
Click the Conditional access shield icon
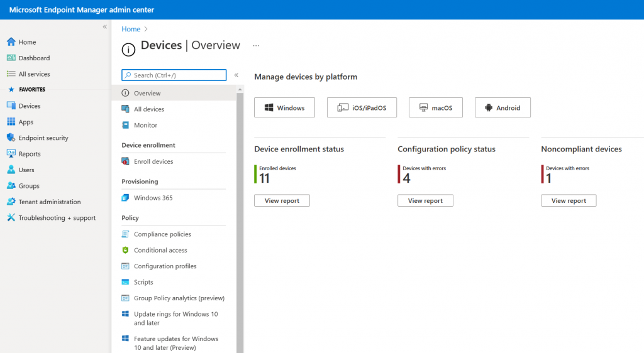pyautogui.click(x=125, y=250)
